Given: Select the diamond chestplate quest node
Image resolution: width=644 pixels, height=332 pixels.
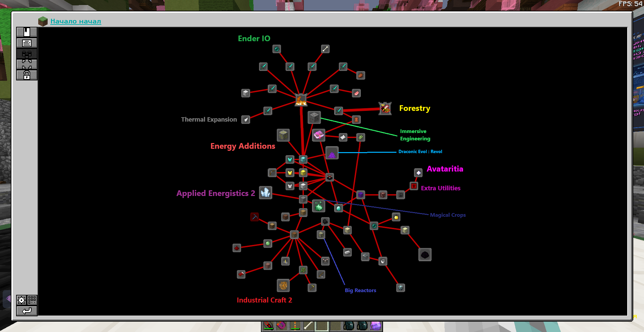Looking at the screenshot, I should pyautogui.click(x=290, y=159).
